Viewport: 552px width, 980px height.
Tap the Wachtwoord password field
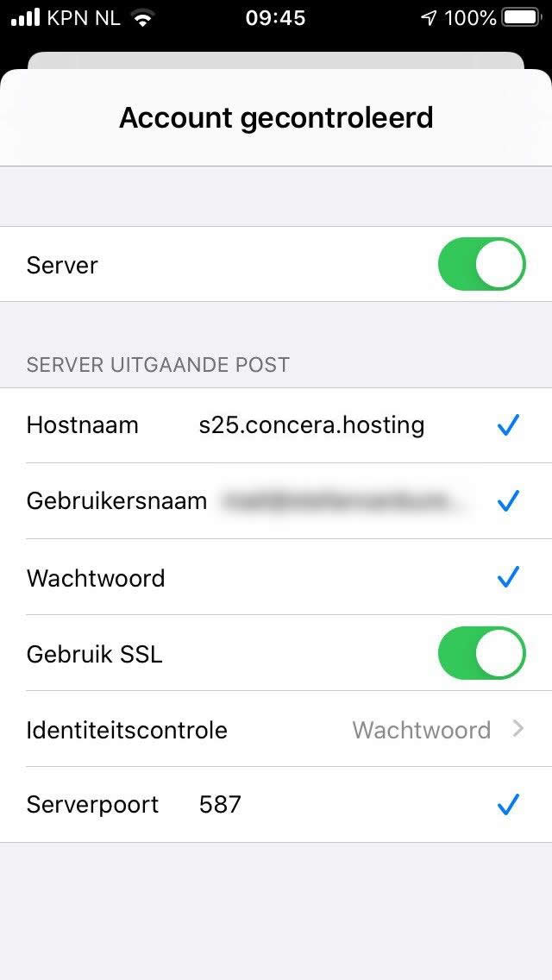tap(331, 577)
